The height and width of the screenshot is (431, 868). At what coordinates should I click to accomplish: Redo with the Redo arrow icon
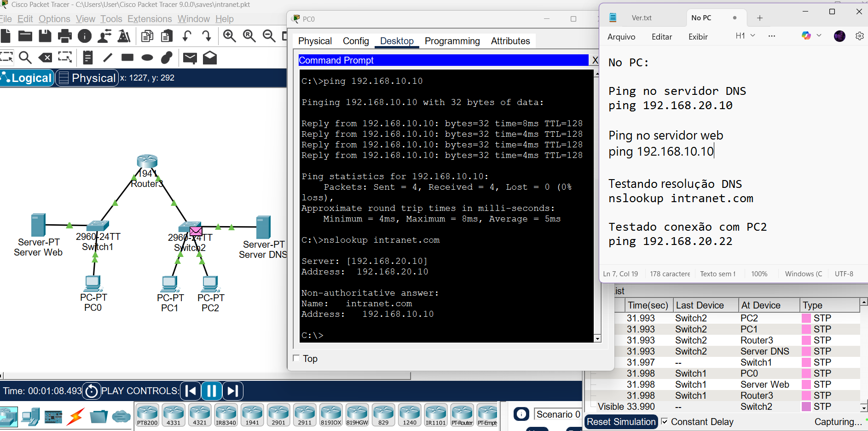click(x=207, y=36)
